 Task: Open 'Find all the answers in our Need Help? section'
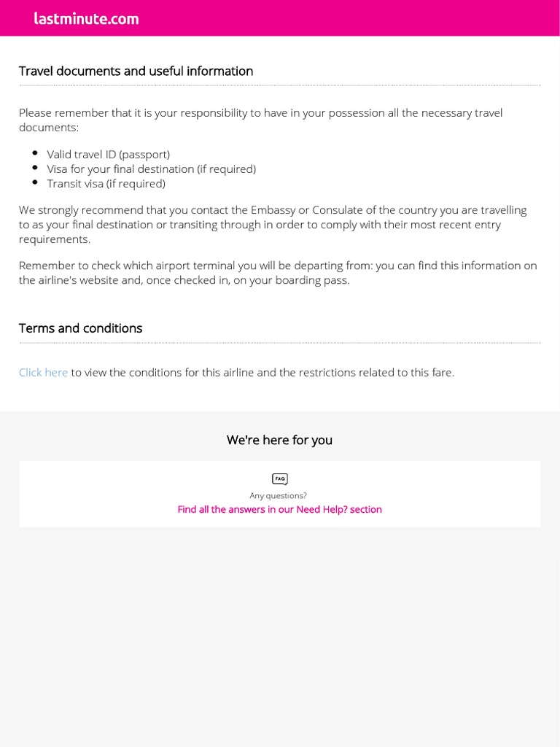coord(279,509)
